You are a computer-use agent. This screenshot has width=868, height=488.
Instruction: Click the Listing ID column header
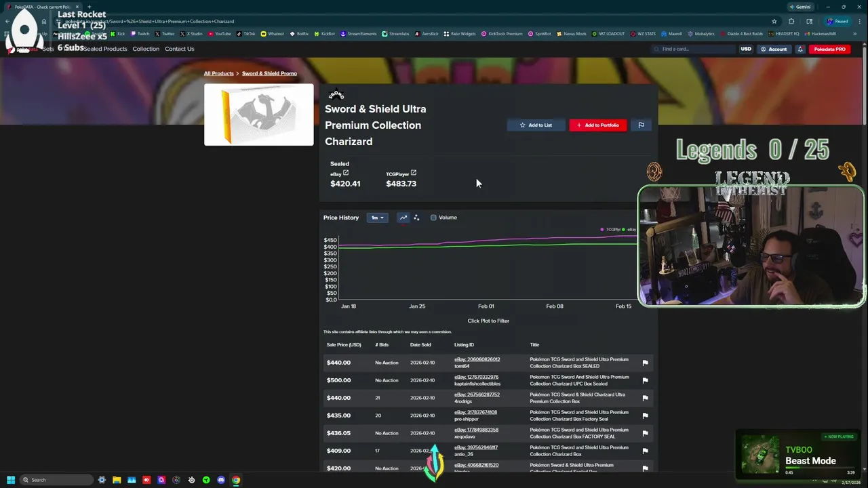[464, 345]
